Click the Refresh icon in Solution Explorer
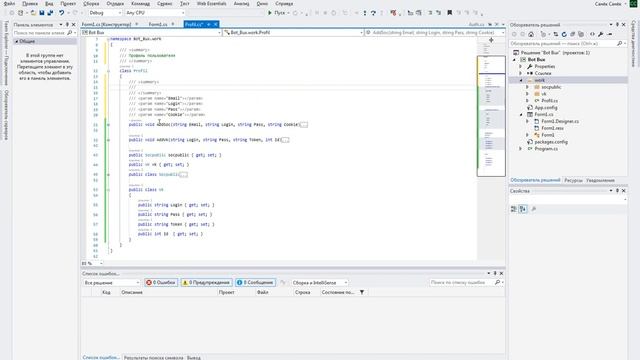 tap(564, 34)
